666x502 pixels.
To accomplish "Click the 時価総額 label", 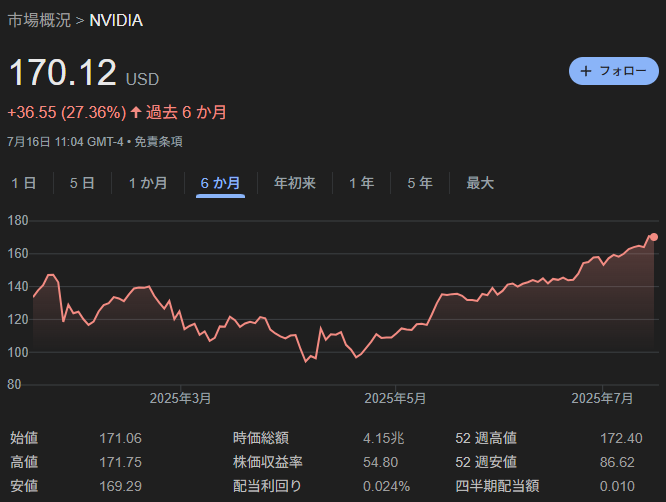I will pos(261,438).
